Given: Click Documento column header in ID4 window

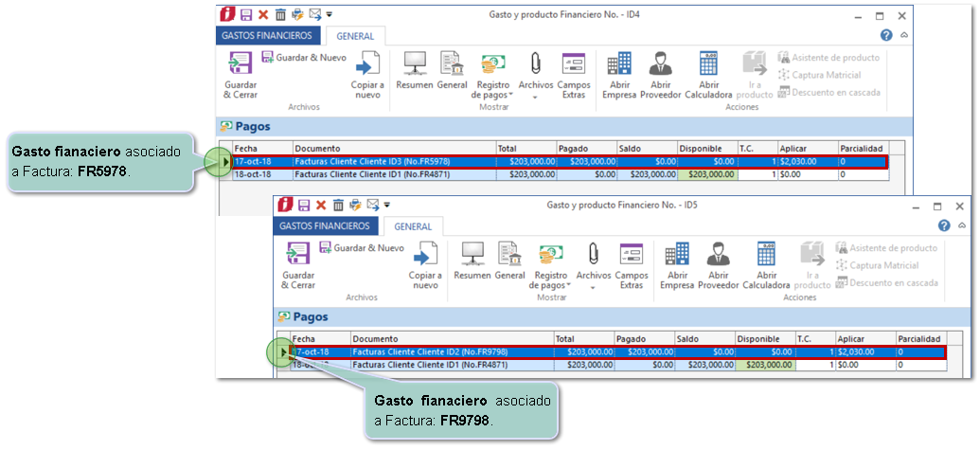Looking at the screenshot, I should (395, 149).
